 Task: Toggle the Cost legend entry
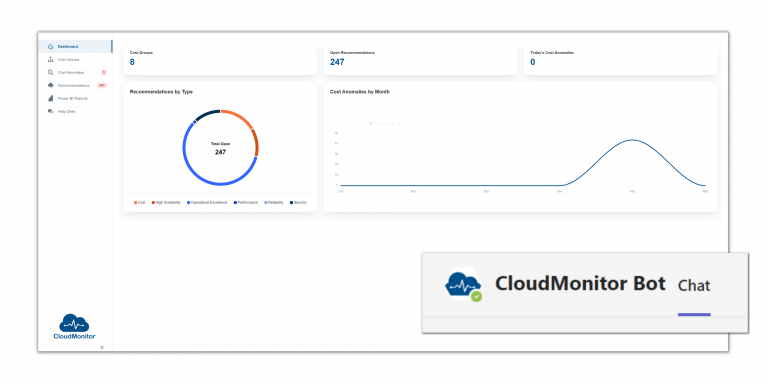coord(140,202)
